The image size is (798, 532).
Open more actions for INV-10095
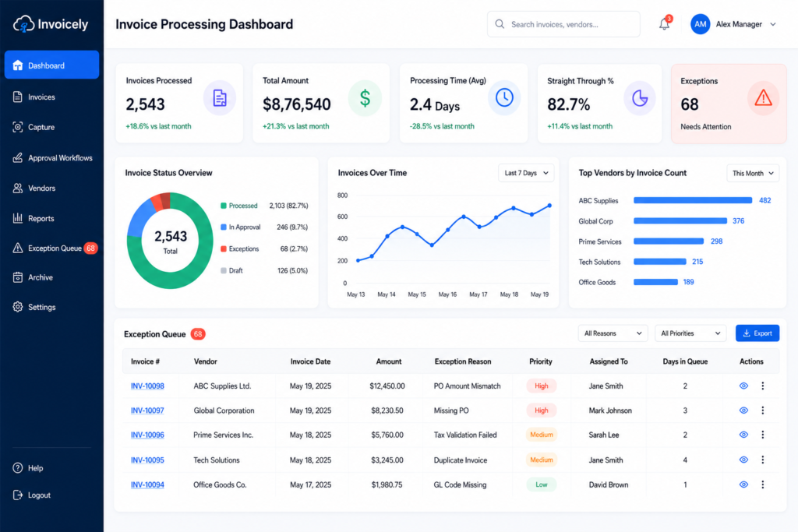pos(762,460)
